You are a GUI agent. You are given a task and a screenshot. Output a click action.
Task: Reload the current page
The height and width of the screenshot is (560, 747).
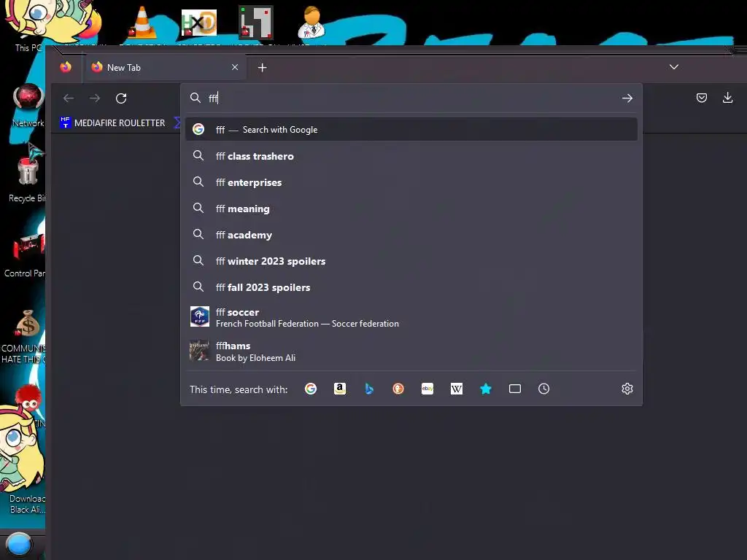121,98
